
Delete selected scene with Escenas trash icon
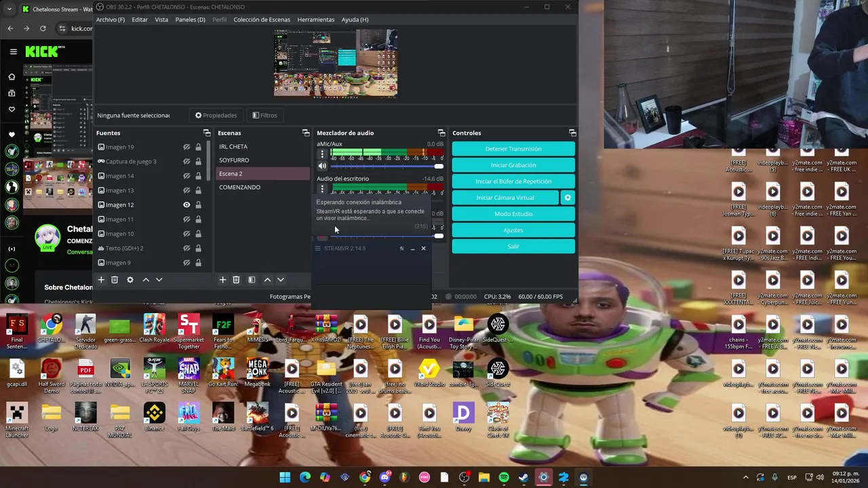point(236,280)
